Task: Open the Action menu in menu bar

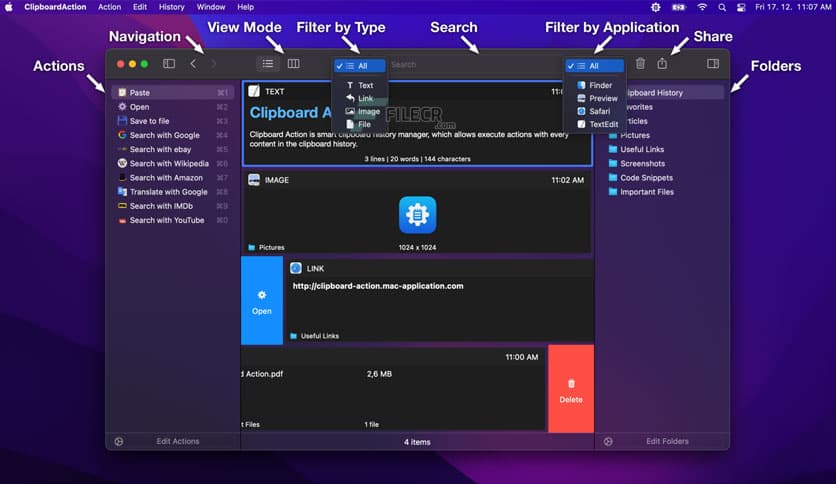Action: [109, 7]
